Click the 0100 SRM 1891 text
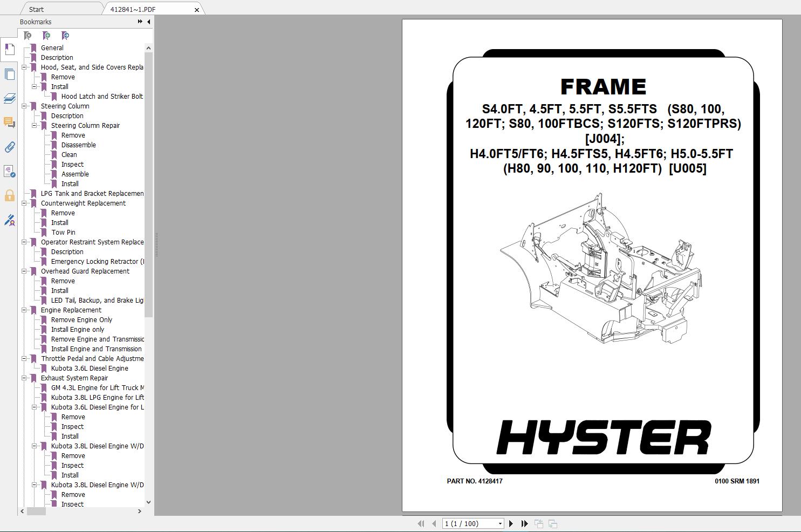This screenshot has width=801, height=532. pyautogui.click(x=737, y=481)
